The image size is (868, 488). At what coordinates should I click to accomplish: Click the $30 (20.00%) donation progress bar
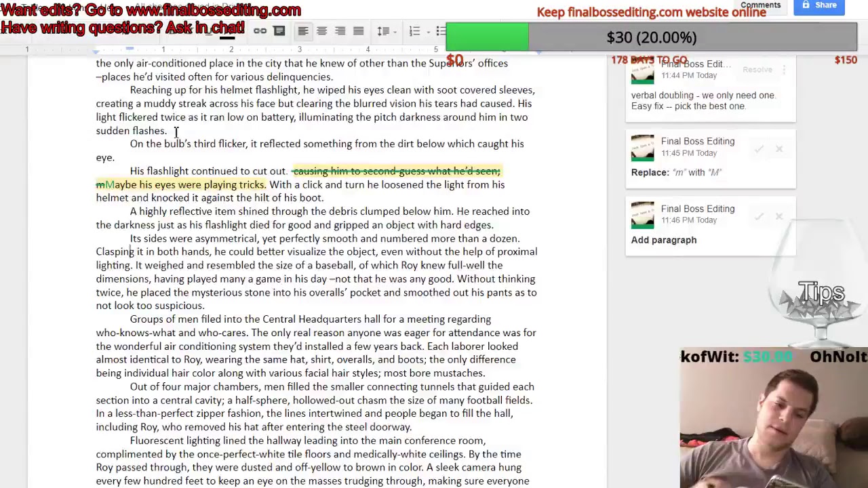pos(652,37)
